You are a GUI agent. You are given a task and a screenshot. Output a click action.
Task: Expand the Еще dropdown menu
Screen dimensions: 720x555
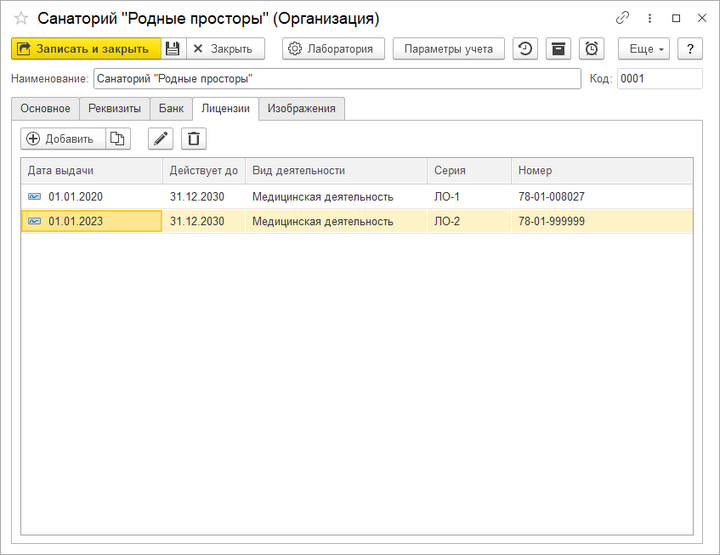(643, 49)
